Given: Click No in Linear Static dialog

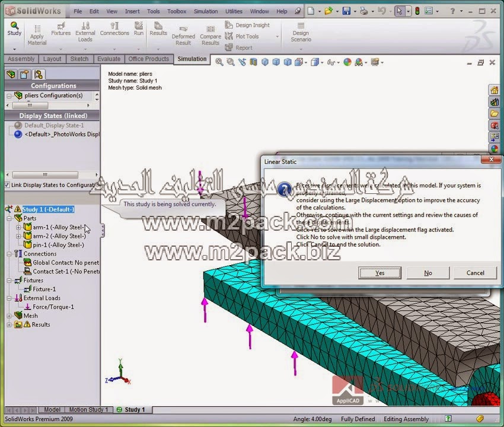Looking at the screenshot, I should (x=428, y=273).
